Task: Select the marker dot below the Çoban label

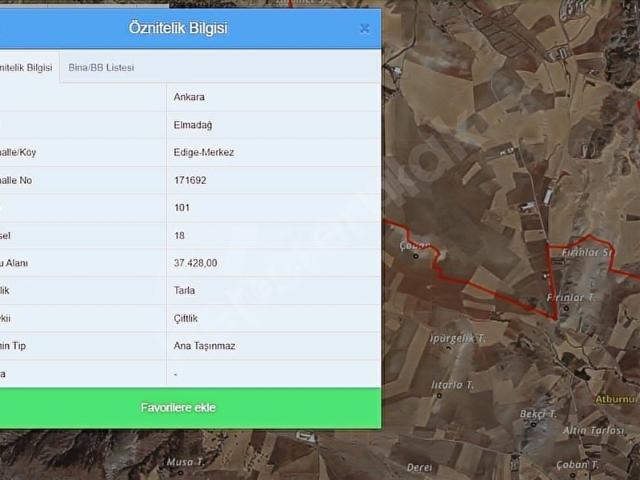Action: (x=416, y=256)
